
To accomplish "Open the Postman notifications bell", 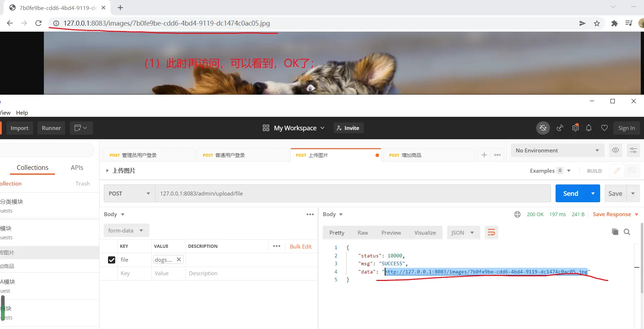I will coord(589,128).
